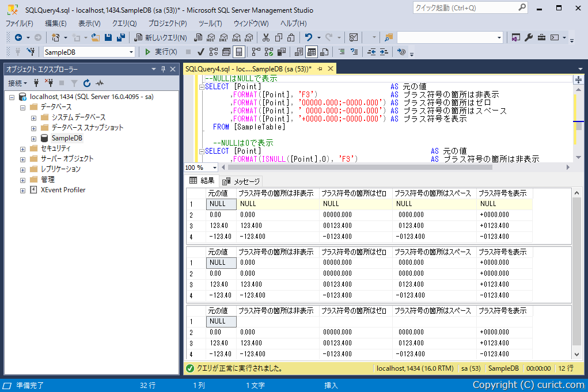Refresh the Object Explorer tree

coord(87,83)
